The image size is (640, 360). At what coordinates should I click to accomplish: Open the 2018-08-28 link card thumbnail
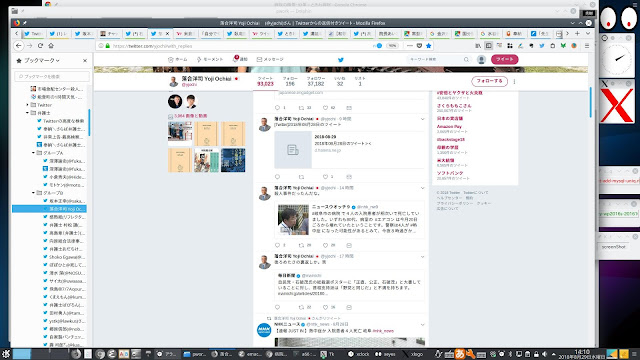pyautogui.click(x=293, y=150)
